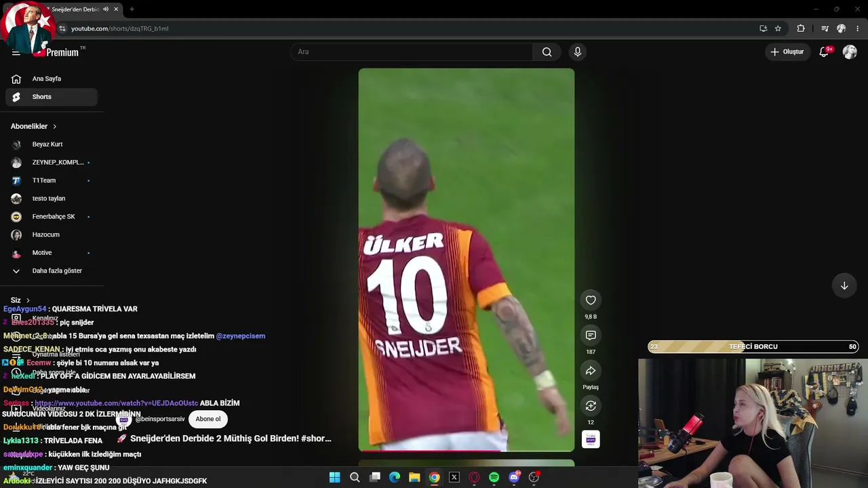
Task: Open OBS Studio from the taskbar
Action: tap(534, 477)
